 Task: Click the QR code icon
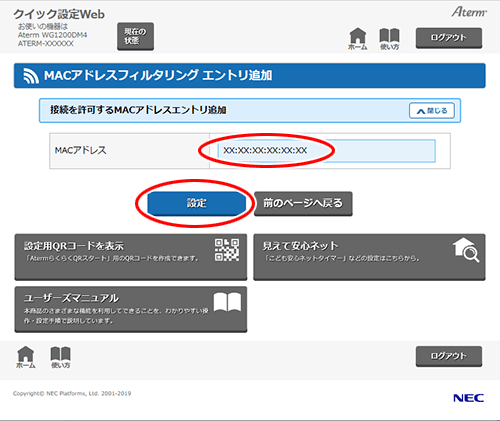(x=227, y=250)
